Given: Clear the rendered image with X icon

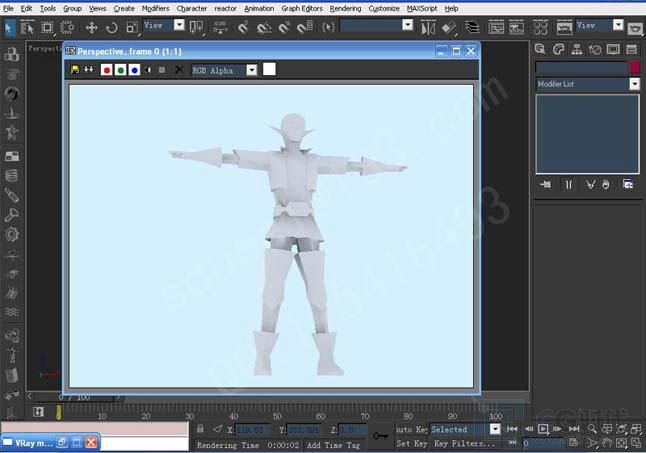Looking at the screenshot, I should tap(179, 70).
